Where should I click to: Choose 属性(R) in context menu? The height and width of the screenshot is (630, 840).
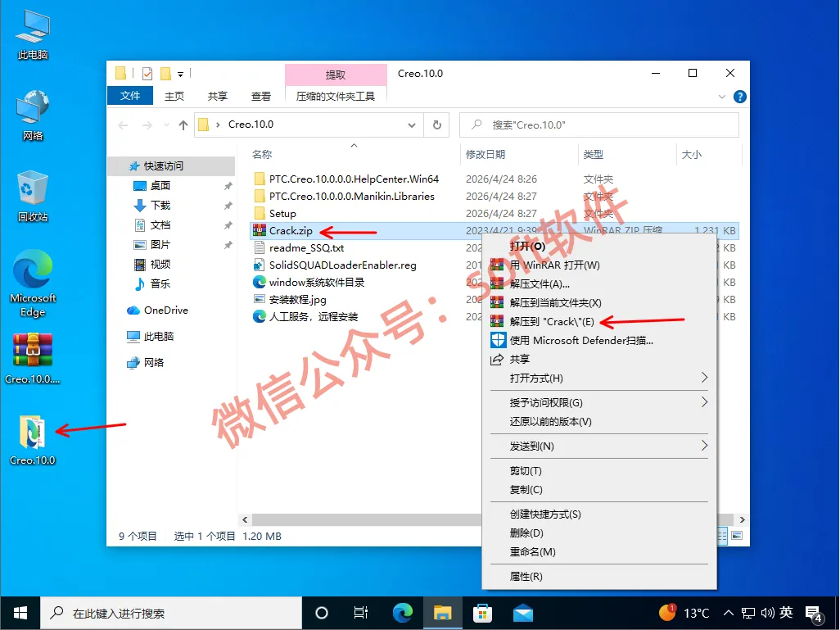[x=599, y=576]
